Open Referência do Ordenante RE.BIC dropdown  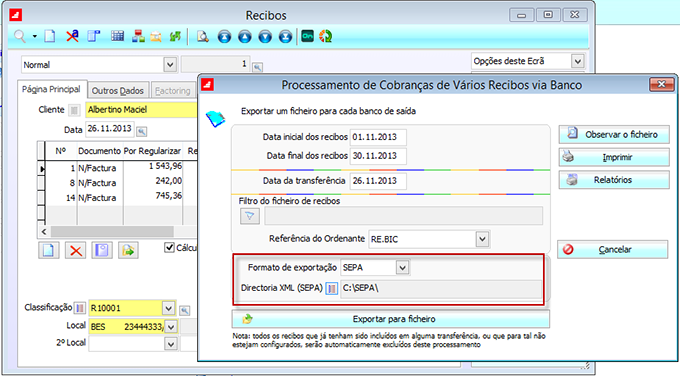(482, 239)
